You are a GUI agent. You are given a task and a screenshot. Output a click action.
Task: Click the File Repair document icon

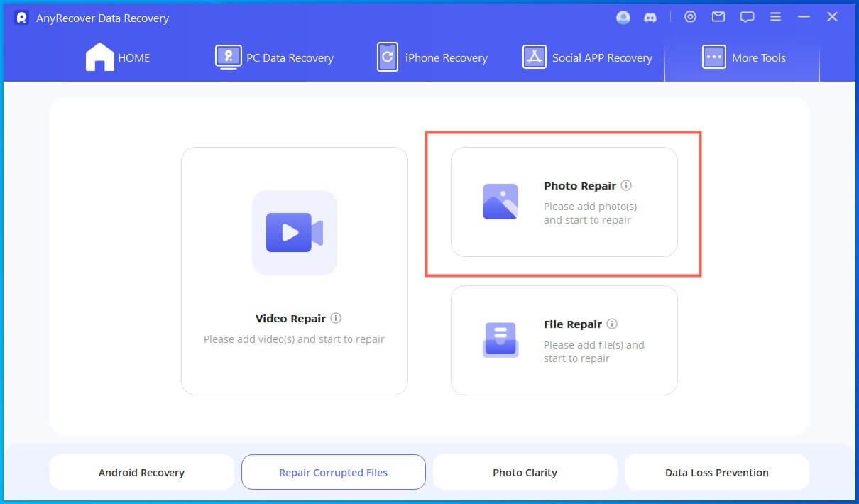tap(500, 340)
